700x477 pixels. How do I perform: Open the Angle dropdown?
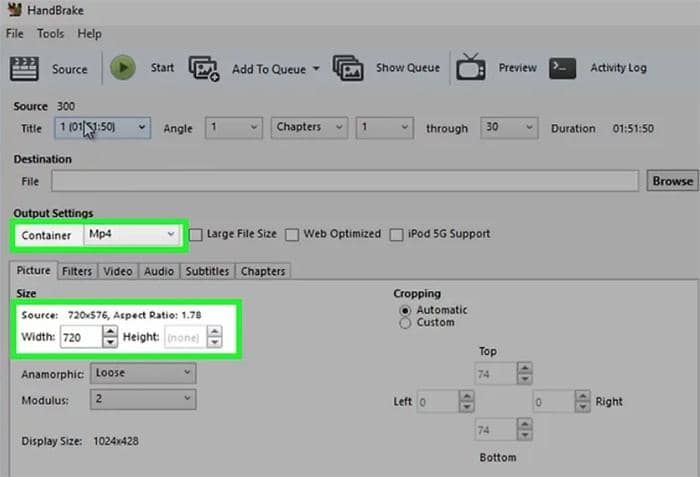point(233,128)
